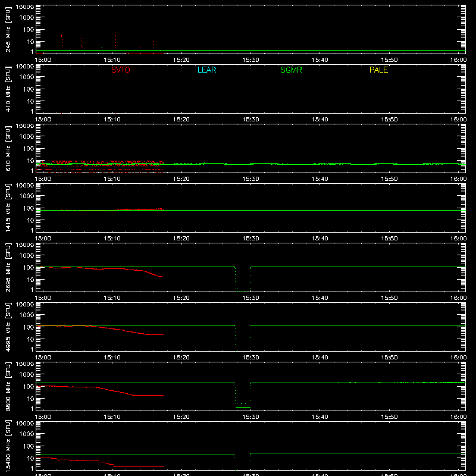476x476 pixels.
Task: Click 15:40 tick label of the 610 MHz plot
Action: (320, 179)
